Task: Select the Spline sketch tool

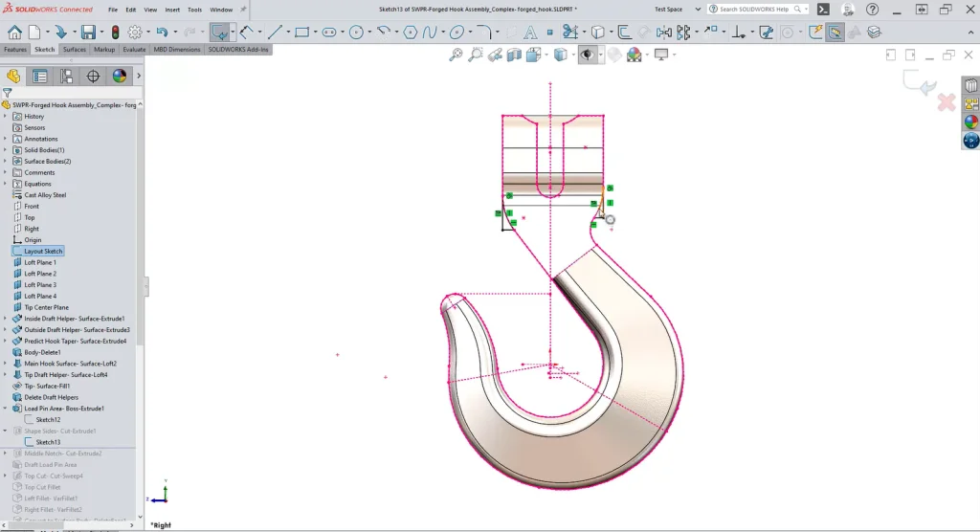Action: 430,32
